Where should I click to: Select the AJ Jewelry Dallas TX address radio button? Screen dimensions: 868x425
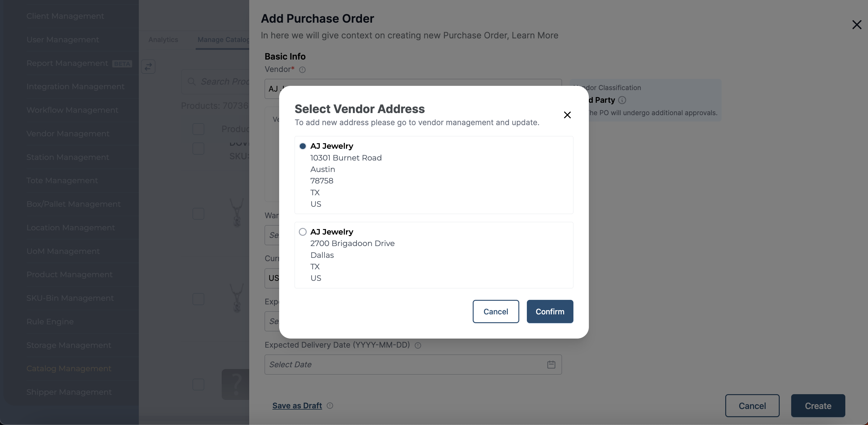tap(303, 231)
